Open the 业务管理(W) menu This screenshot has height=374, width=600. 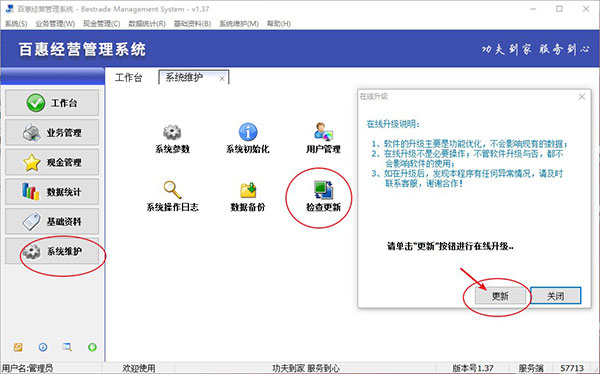tap(55, 24)
